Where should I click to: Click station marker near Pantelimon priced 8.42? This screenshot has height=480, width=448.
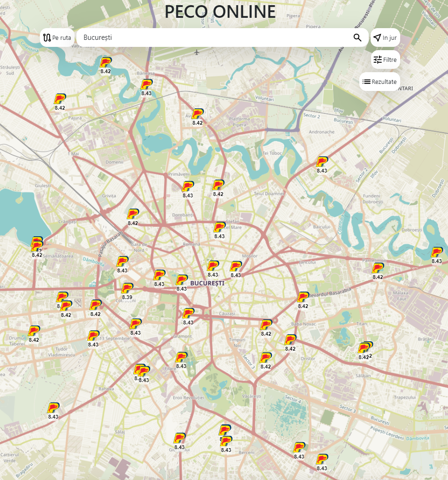378,269
